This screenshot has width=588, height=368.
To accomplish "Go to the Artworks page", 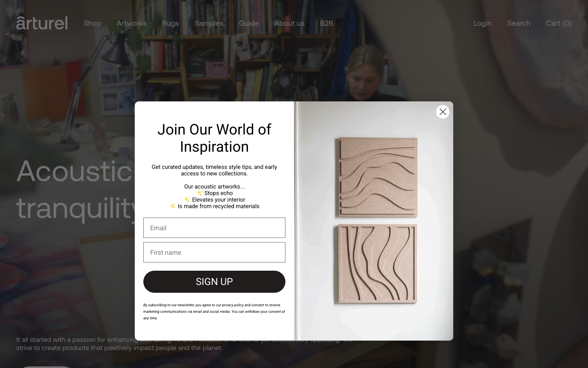I will coord(131,23).
